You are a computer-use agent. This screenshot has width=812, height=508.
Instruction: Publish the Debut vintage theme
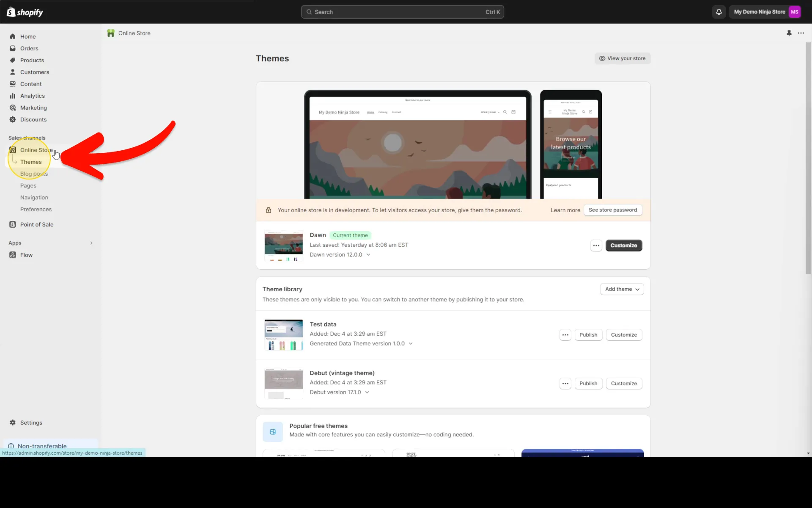tap(588, 384)
